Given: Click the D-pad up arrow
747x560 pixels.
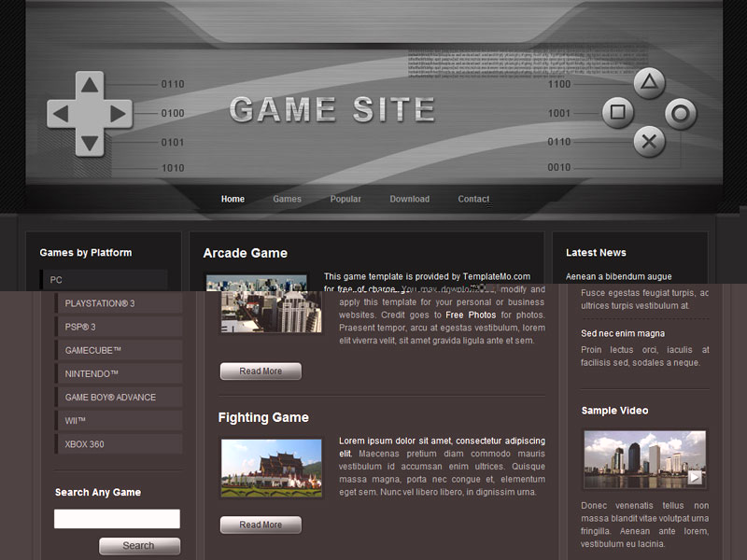Looking at the screenshot, I should tap(89, 86).
